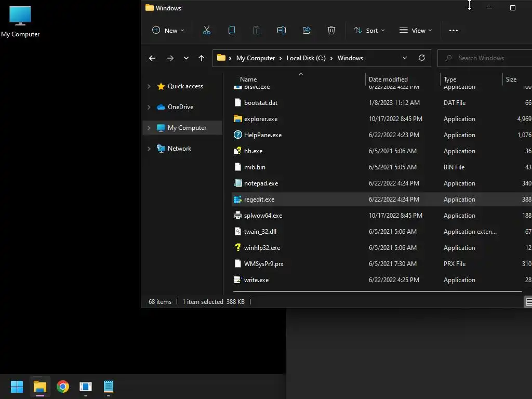Click the bootstat.dat blank file icon

coord(238,102)
